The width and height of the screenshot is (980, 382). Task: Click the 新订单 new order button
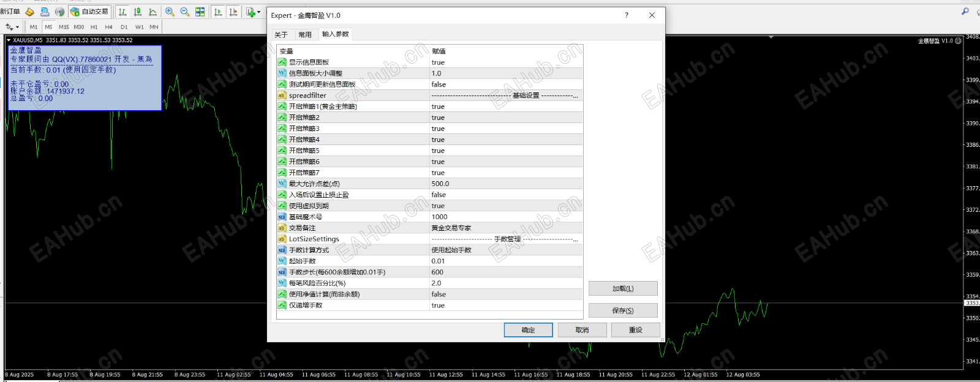[10, 12]
